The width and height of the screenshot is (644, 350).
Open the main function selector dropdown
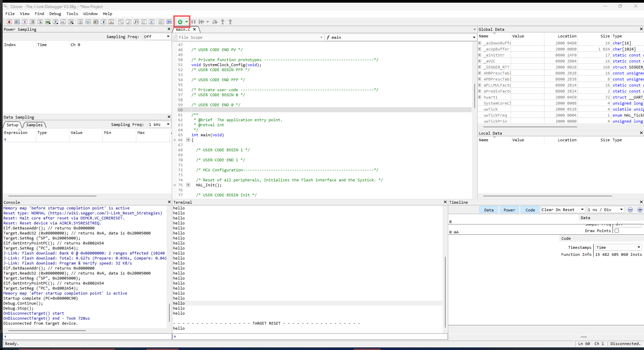tap(400, 37)
